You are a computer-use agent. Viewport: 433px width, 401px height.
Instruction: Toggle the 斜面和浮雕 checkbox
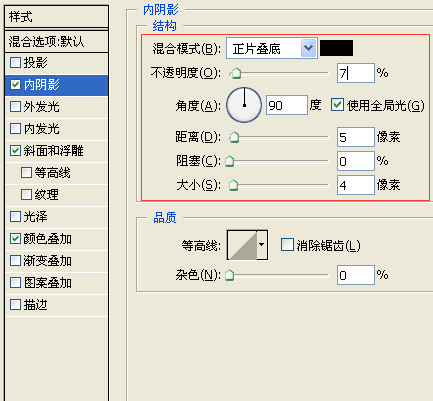point(15,151)
